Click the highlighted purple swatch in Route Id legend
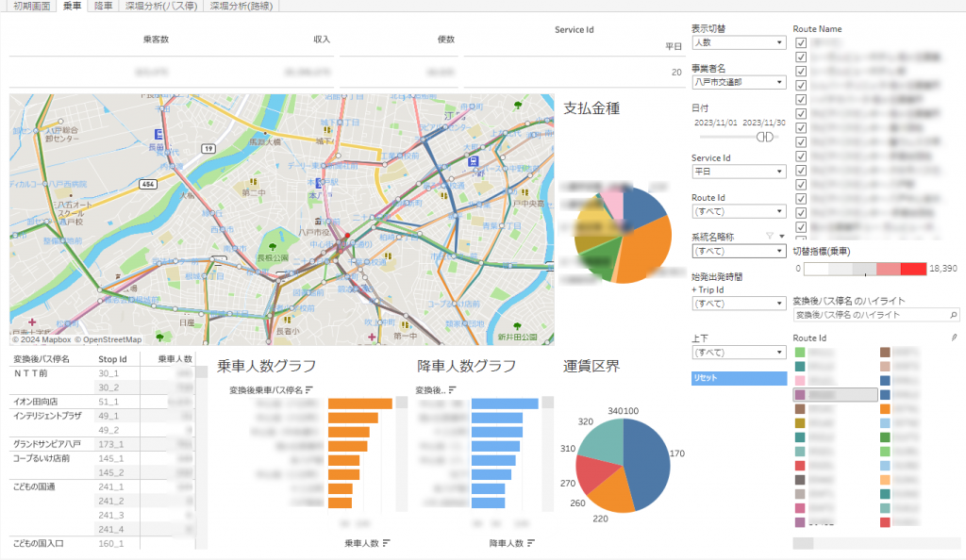966x560 pixels. click(x=800, y=394)
